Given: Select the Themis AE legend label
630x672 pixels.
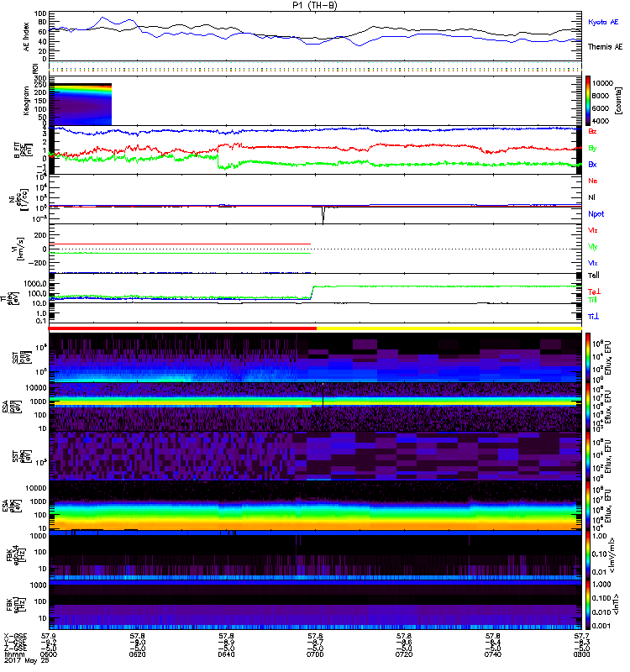Looking at the screenshot, I should 605,47.
